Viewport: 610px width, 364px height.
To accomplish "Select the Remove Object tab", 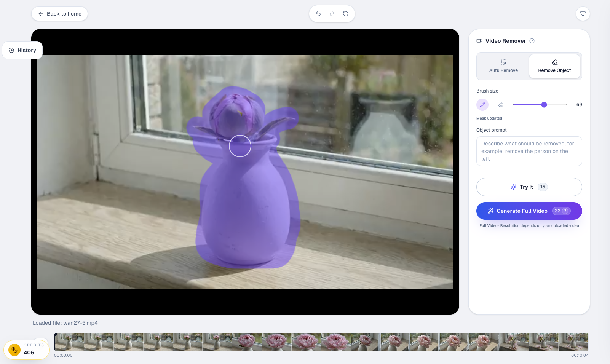I will pyautogui.click(x=554, y=66).
